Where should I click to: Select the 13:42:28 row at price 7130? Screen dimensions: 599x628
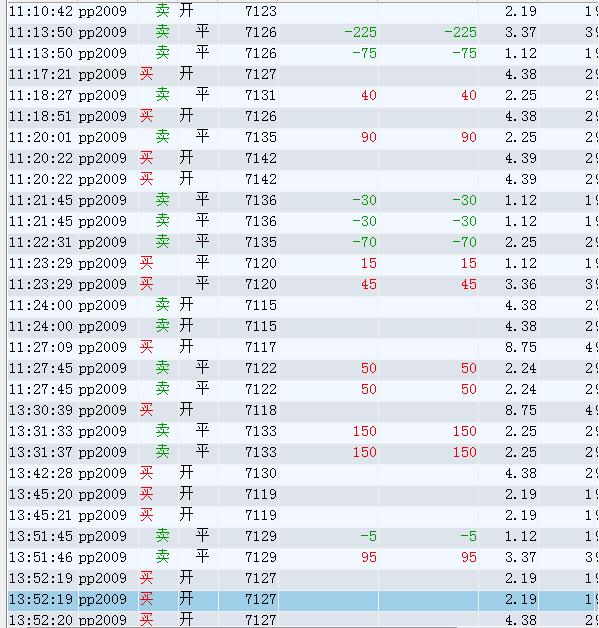pyautogui.click(x=303, y=473)
